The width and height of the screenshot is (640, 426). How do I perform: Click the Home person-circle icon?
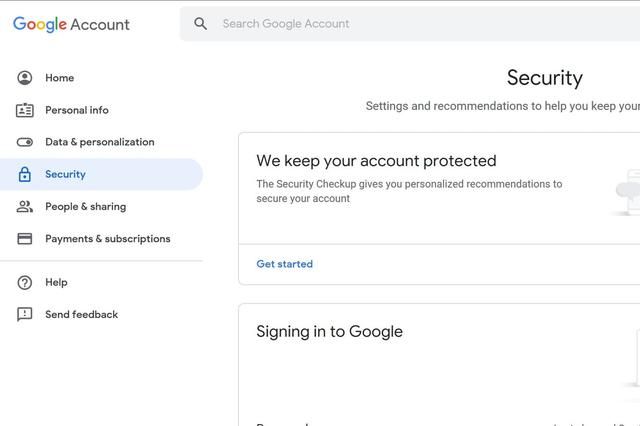25,78
